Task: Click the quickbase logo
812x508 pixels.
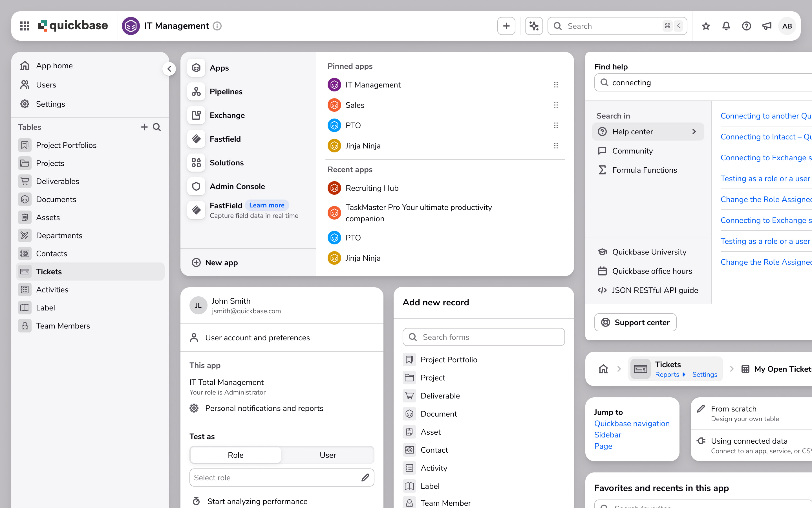Action: pyautogui.click(x=73, y=26)
